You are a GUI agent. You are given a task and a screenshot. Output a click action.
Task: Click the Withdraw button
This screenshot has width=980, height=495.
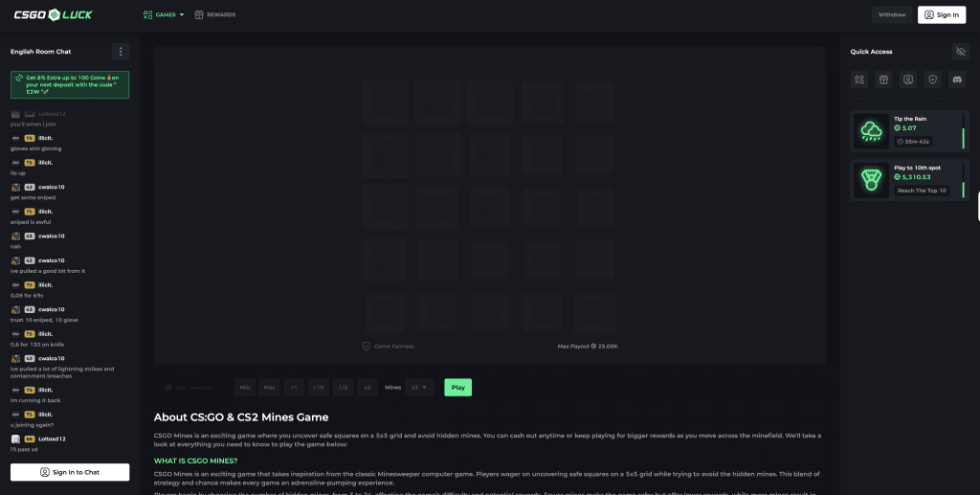[892, 14]
